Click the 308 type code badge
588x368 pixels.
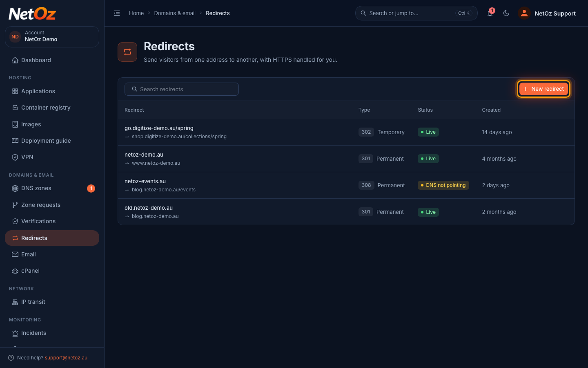(x=366, y=185)
